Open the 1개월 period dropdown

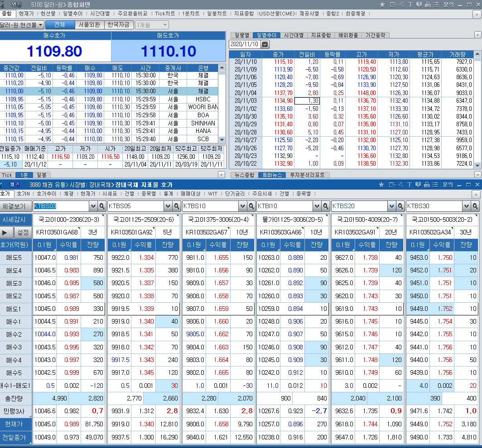152,25
